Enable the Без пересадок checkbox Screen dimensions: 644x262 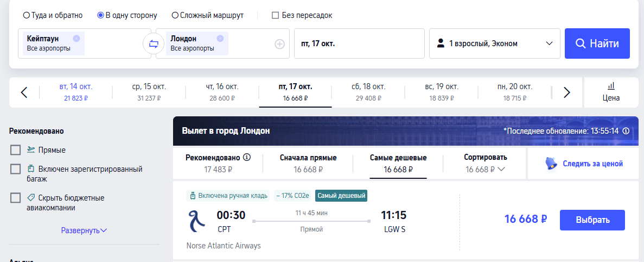pos(275,15)
